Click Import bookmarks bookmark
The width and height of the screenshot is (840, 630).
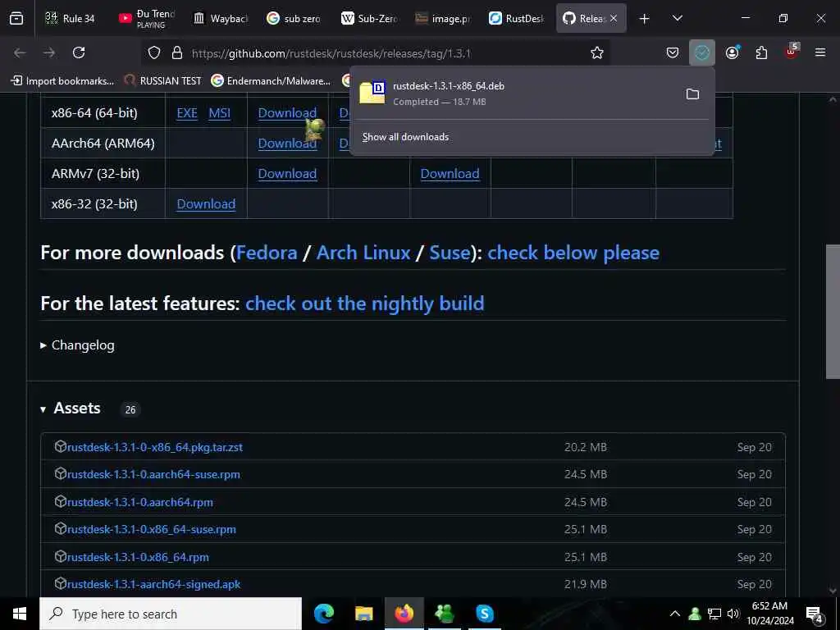click(x=62, y=81)
